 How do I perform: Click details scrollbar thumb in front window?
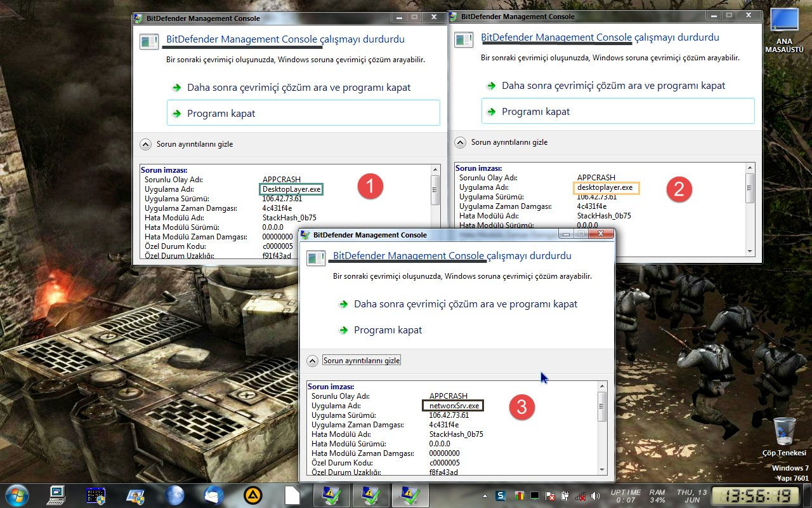603,406
